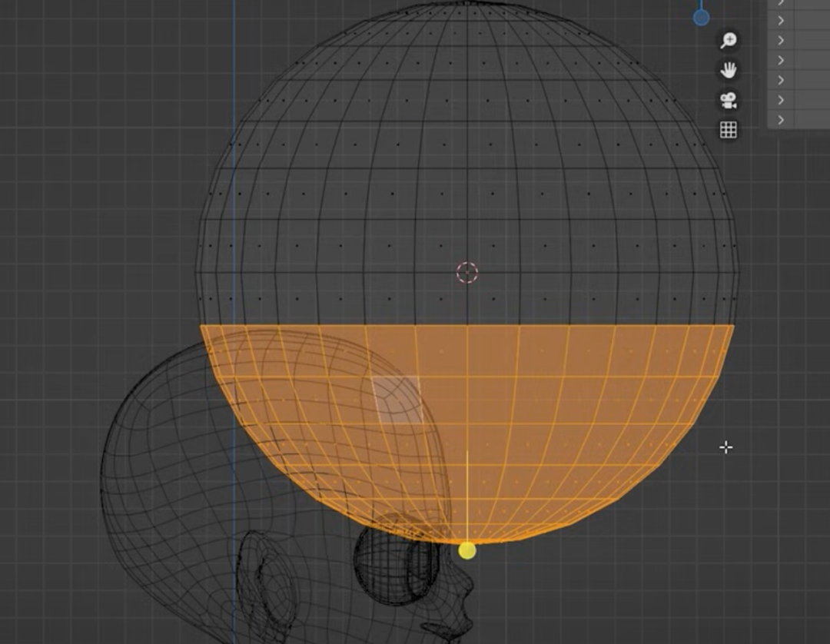
Task: Expand the sidebar panel chevron level with the zoom icon
Action: click(781, 40)
